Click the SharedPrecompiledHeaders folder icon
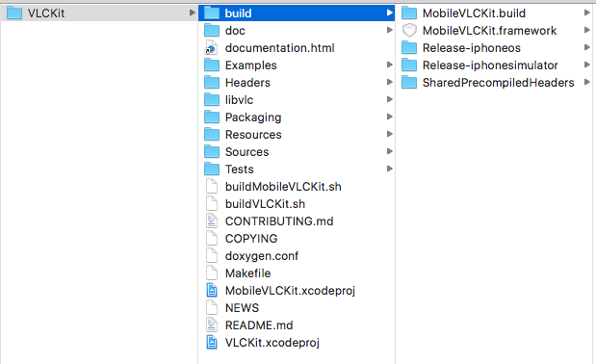This screenshot has height=364, width=596. click(409, 83)
